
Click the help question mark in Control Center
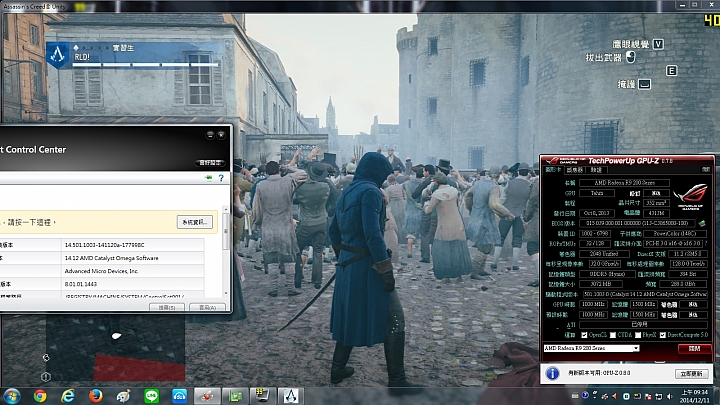[221, 178]
